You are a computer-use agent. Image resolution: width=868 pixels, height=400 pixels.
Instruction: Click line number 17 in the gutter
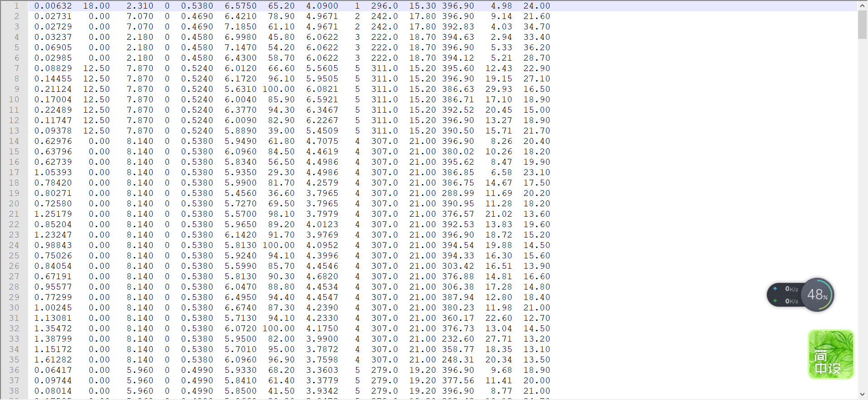click(14, 172)
